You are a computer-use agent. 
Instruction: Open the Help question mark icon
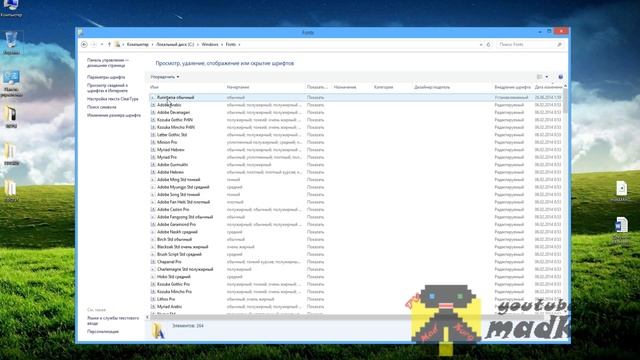pos(560,77)
